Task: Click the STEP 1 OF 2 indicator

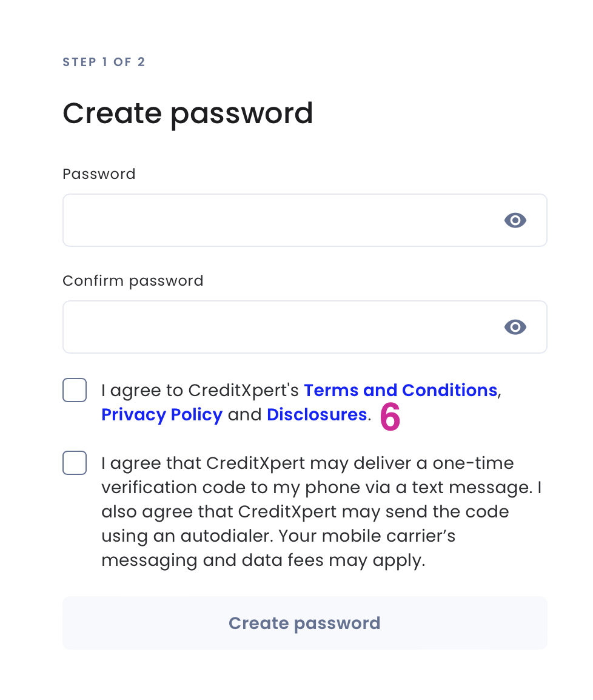Action: [x=104, y=62]
